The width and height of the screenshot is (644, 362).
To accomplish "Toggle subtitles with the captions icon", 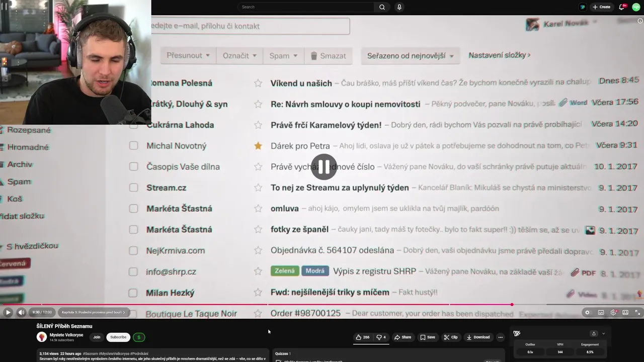I will [601, 312].
